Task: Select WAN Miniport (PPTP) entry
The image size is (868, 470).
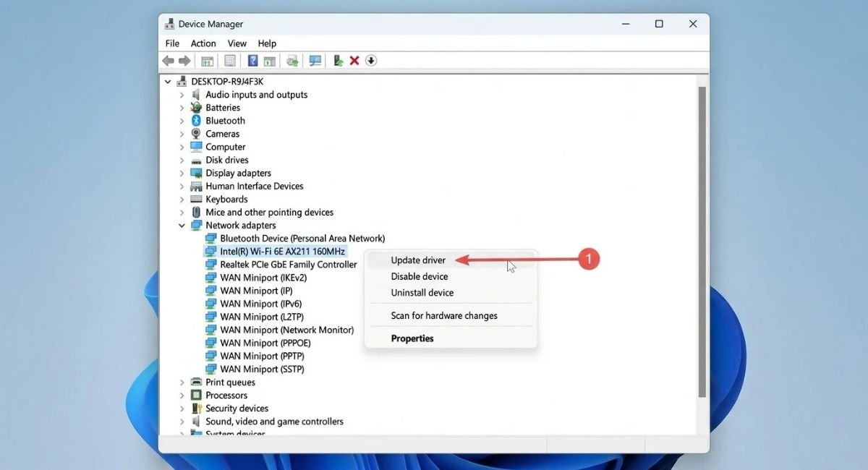Action: tap(262, 356)
